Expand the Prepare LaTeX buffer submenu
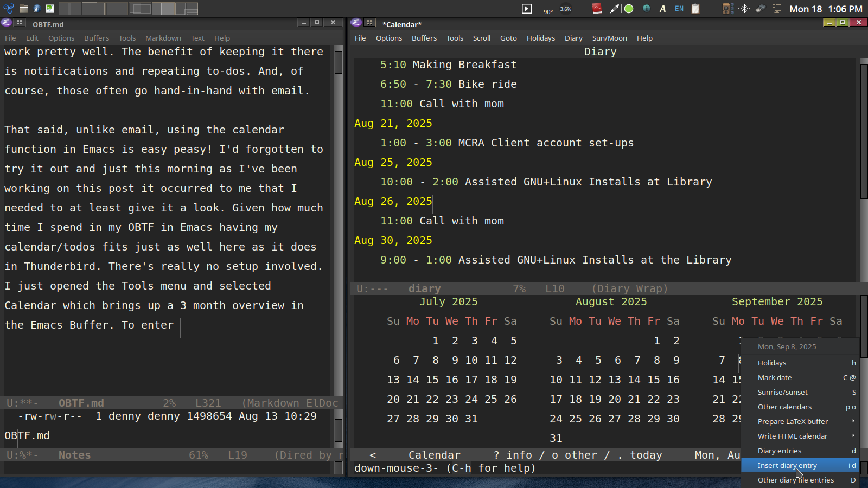 click(793, 421)
